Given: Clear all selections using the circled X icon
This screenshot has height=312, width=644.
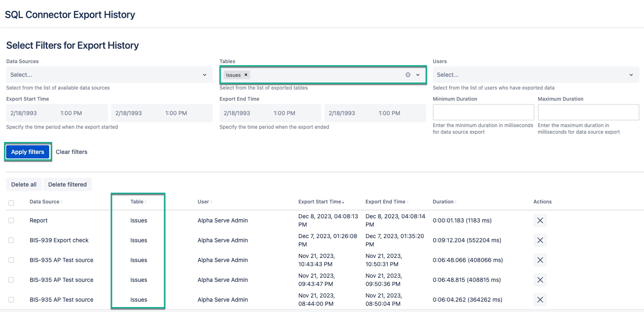Looking at the screenshot, I should 407,75.
